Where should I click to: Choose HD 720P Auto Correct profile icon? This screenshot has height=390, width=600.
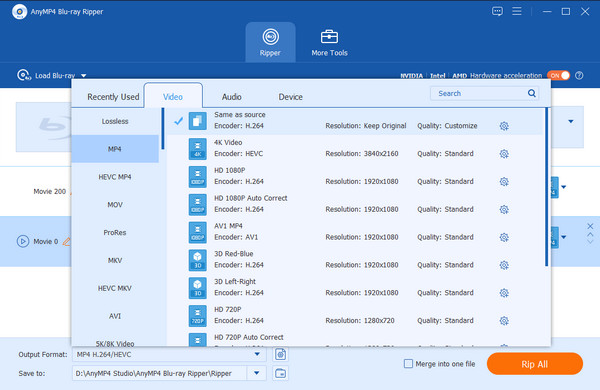197,340
